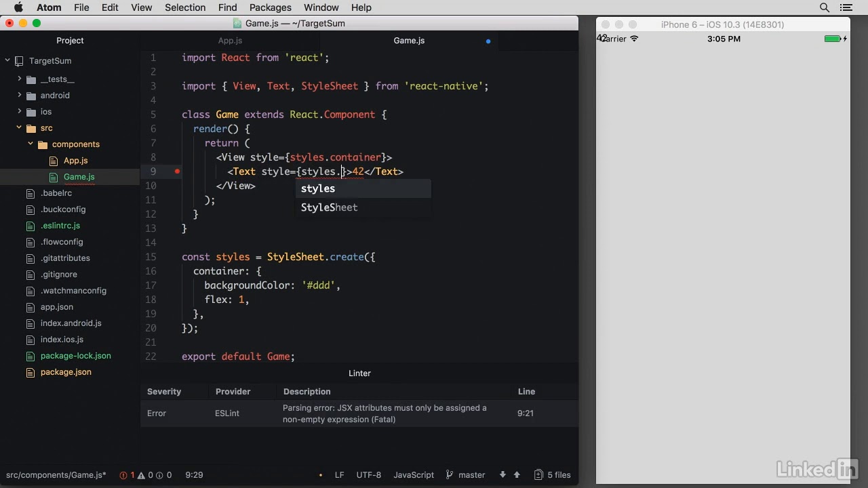Image resolution: width=868 pixels, height=488 pixels.
Task: Expand the ios folder
Action: (x=20, y=112)
